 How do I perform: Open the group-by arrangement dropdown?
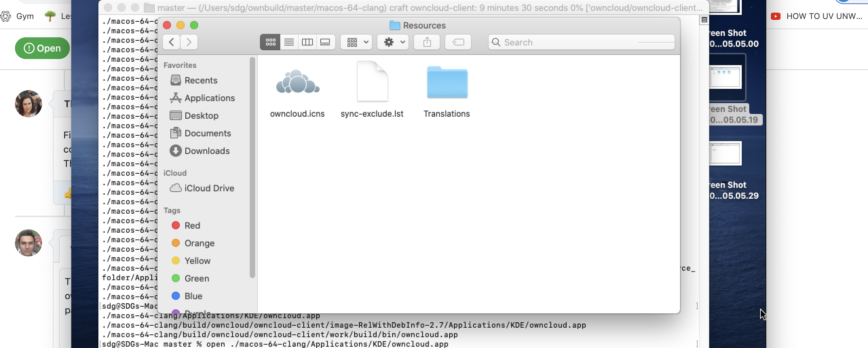[x=356, y=42]
